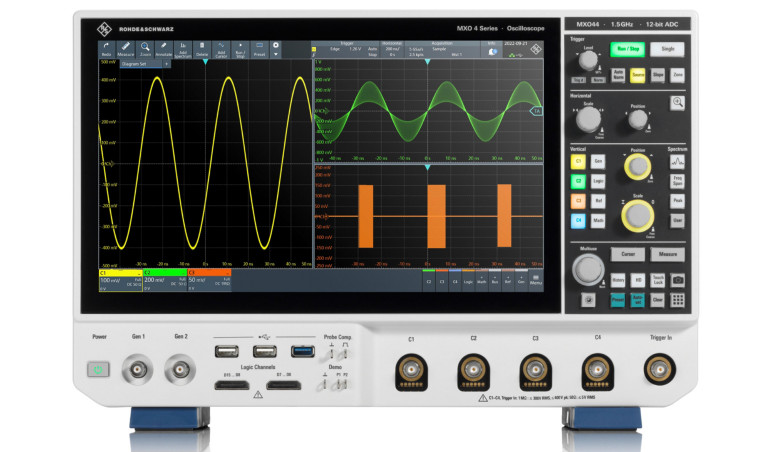The height and width of the screenshot is (452, 770).
Task: Open the toolbar settings gear dropdown
Action: 275,50
